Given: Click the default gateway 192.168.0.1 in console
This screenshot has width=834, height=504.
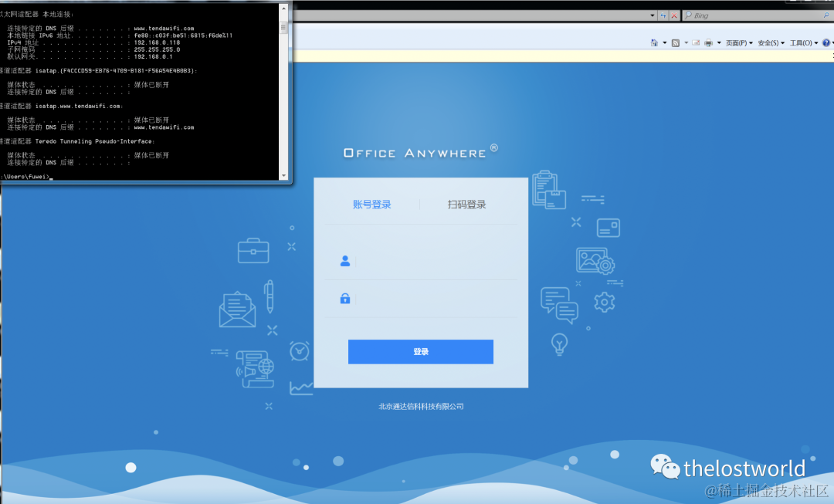Looking at the screenshot, I should [153, 56].
